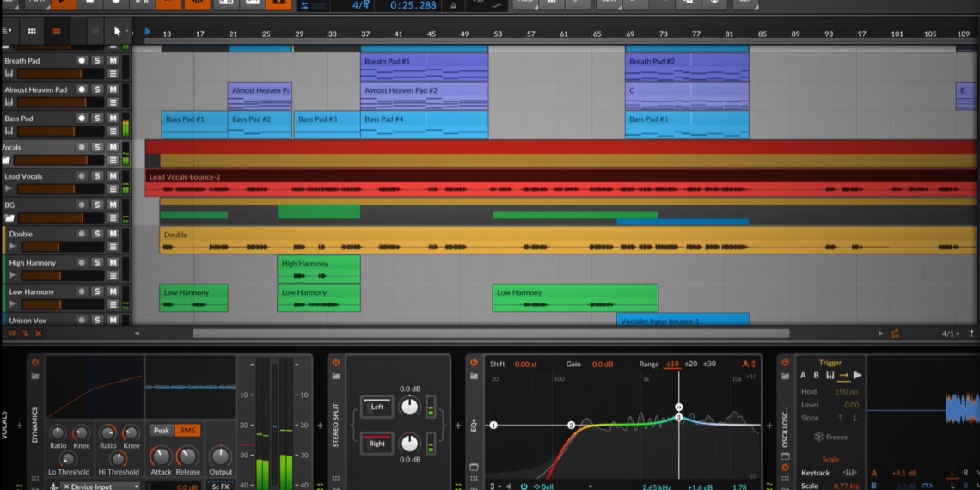This screenshot has width=980, height=490.
Task: Select the ±20 range option in EQ
Action: tap(690, 364)
